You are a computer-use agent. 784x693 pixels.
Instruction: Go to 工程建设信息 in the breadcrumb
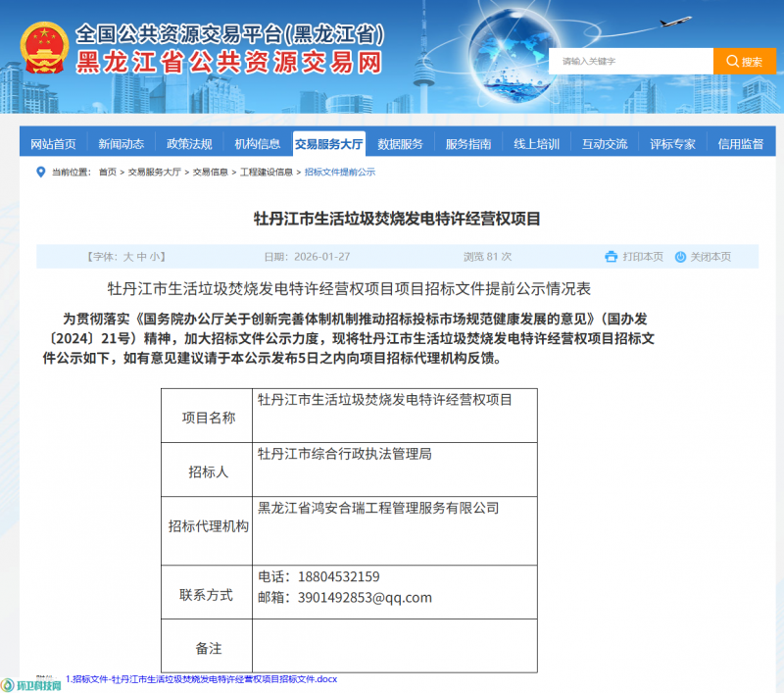pos(267,172)
